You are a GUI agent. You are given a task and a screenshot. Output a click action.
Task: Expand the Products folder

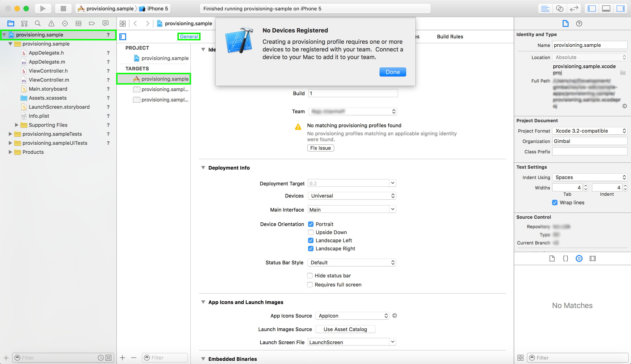pos(10,152)
